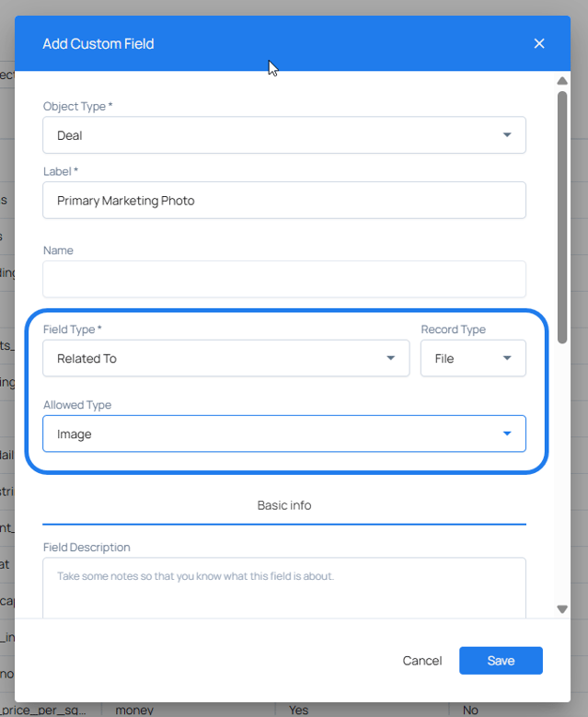Viewport: 588px width, 717px height.
Task: Click the Field Type caret icon
Action: click(390, 358)
